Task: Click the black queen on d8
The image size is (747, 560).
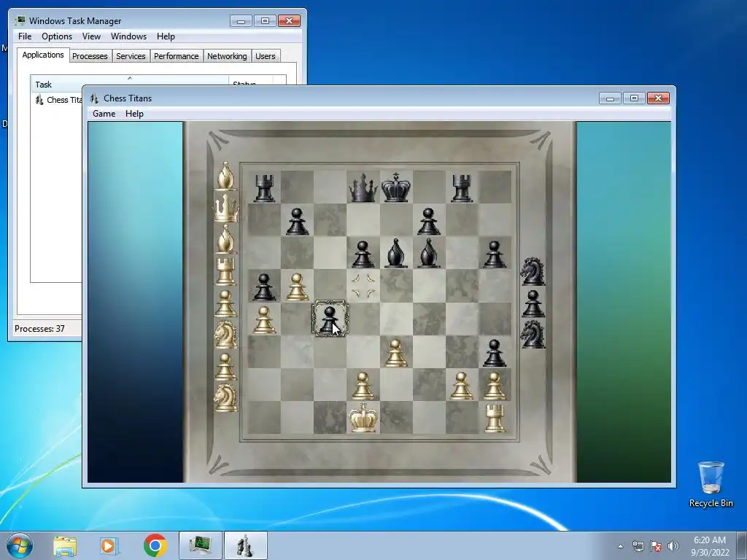Action: 363,187
